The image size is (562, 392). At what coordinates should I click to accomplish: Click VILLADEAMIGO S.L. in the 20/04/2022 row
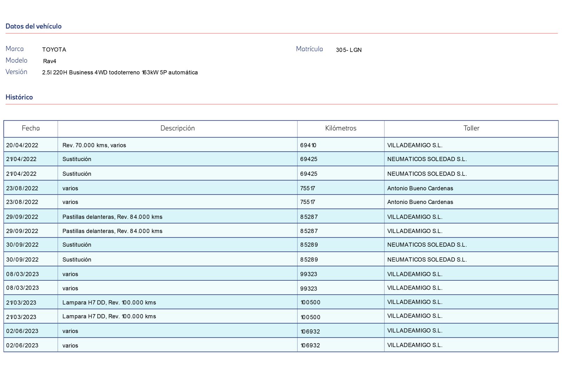[414, 145]
